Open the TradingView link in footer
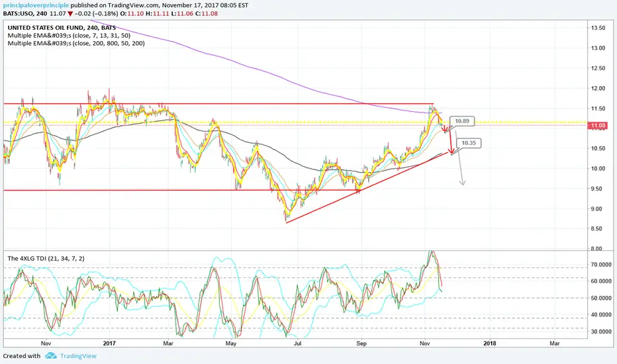The height and width of the screenshot is (364, 617). pos(78,356)
